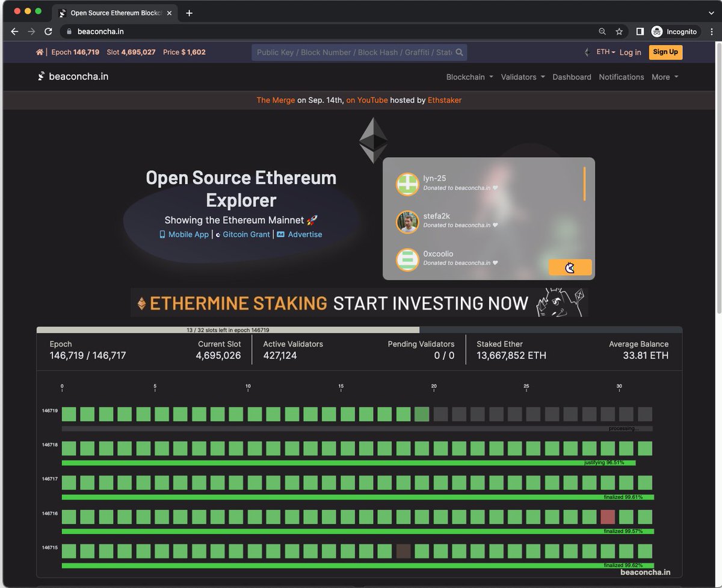The width and height of the screenshot is (722, 588).
Task: Click first green block of epoch 146719
Action: (69, 414)
